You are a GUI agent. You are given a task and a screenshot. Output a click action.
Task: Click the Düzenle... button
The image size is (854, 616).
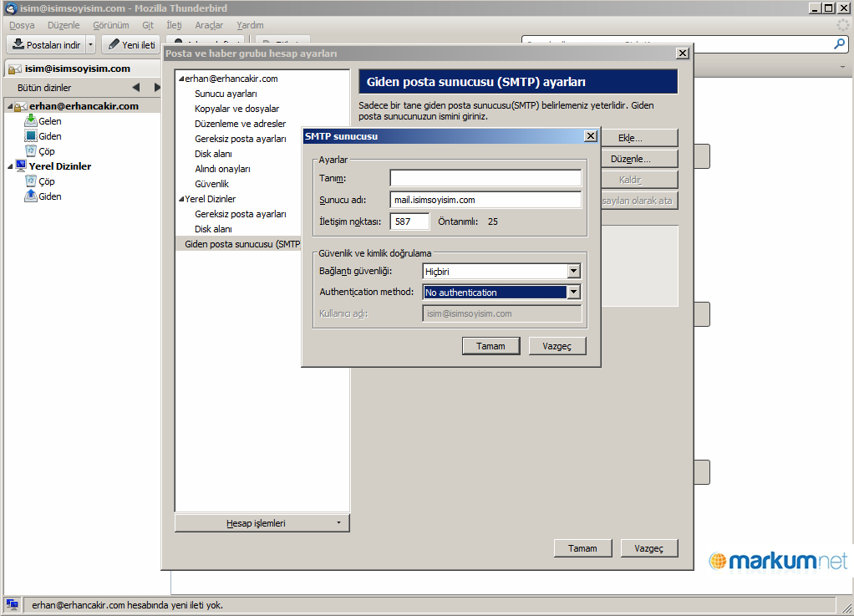tap(639, 159)
